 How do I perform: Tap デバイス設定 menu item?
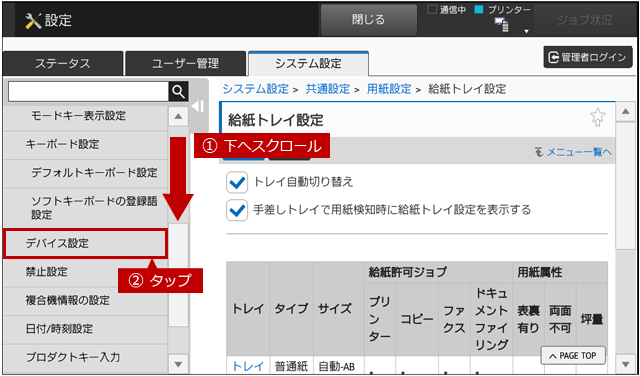point(85,244)
